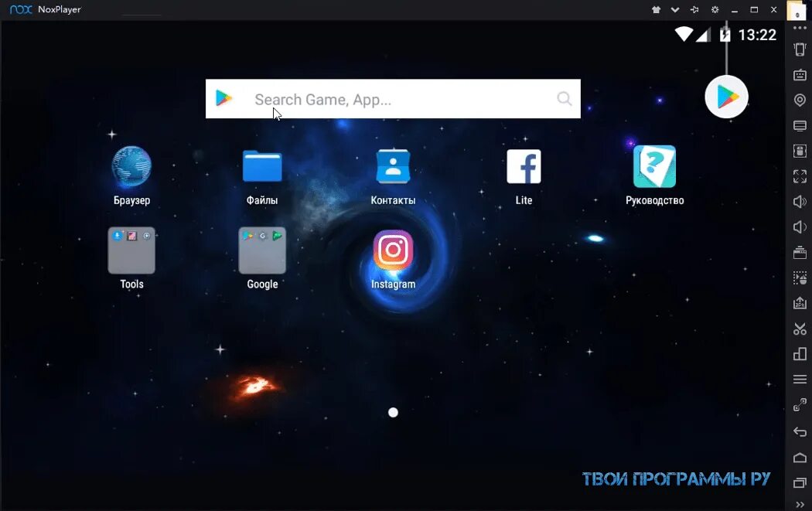812x511 pixels.
Task: Open the Файлы file manager
Action: (x=262, y=167)
